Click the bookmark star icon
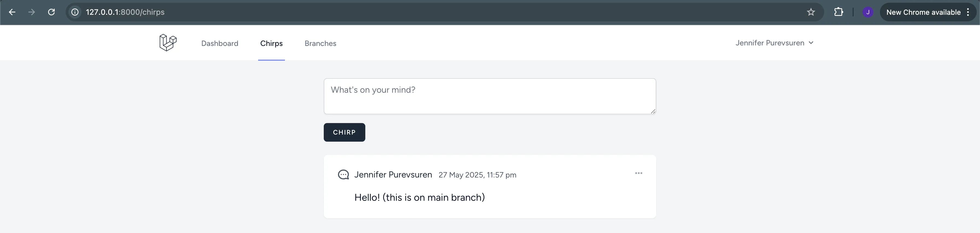This screenshot has height=233, width=980. point(811,12)
